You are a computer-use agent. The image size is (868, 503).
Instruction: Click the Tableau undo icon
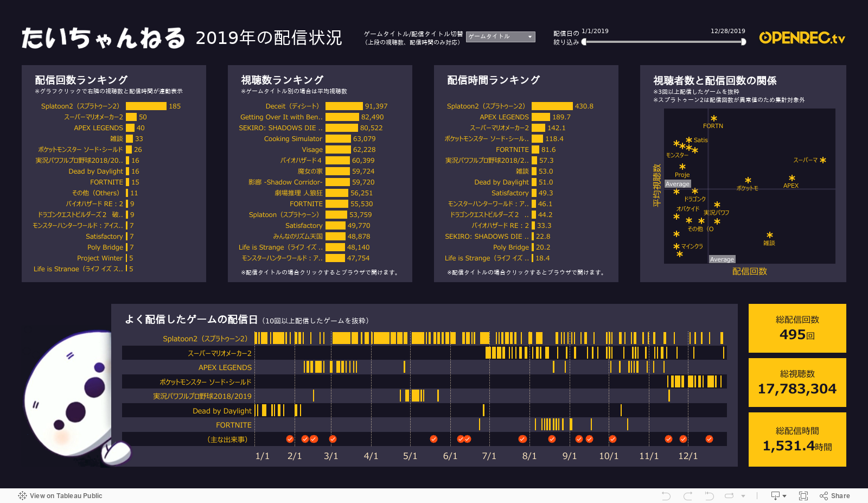(x=666, y=495)
